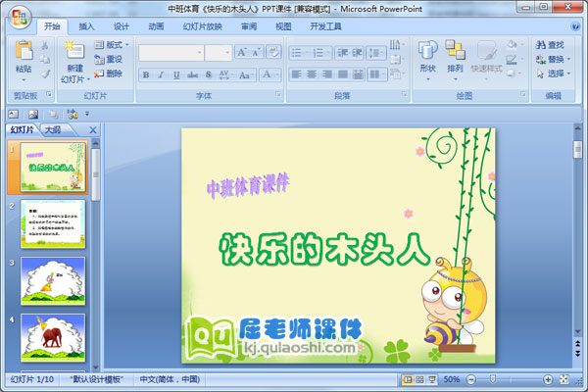Click the Font Color button
Viewport: 588px width, 392px height.
point(267,74)
